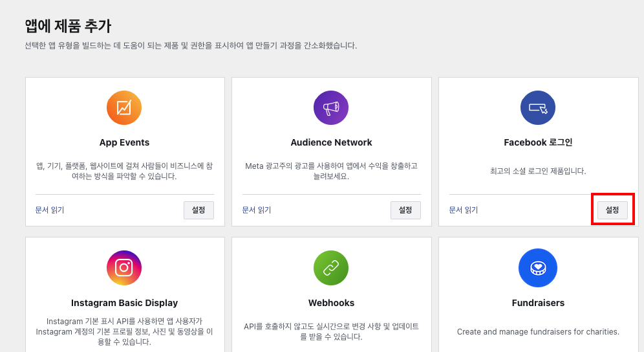This screenshot has height=352, width=644.
Task: Click the App Events card title
Action: click(x=124, y=143)
